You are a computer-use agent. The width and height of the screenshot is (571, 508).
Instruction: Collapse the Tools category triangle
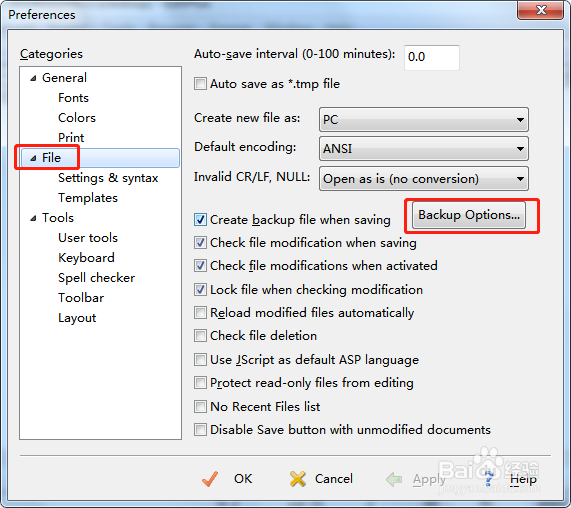[x=33, y=218]
